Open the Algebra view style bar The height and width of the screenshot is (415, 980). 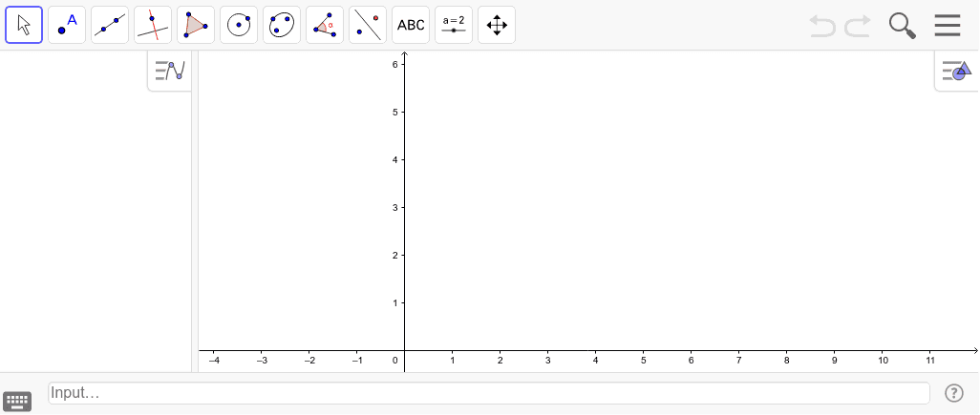click(x=170, y=71)
